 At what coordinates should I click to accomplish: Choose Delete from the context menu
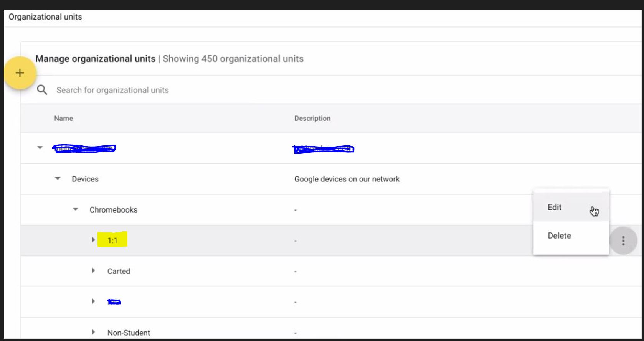tap(559, 236)
